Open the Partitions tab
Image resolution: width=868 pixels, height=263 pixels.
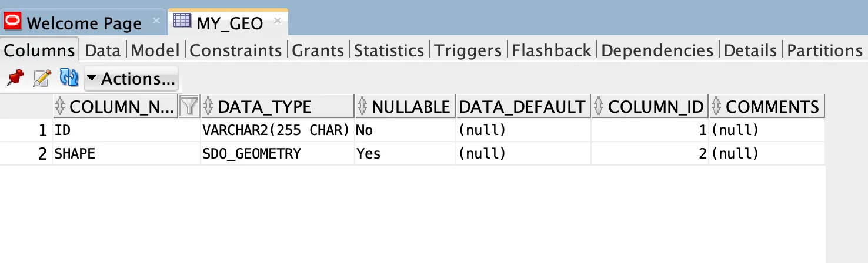tap(824, 50)
